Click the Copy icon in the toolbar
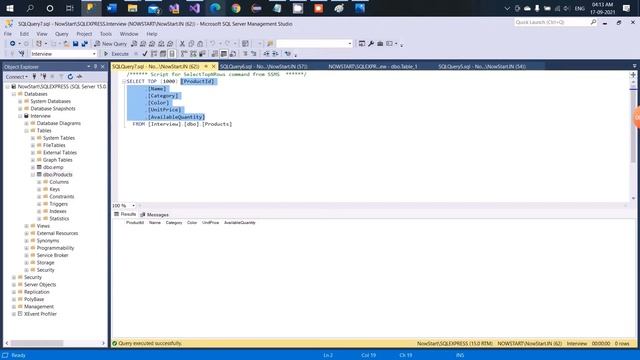This screenshot has width=640, height=360. tap(191, 43)
